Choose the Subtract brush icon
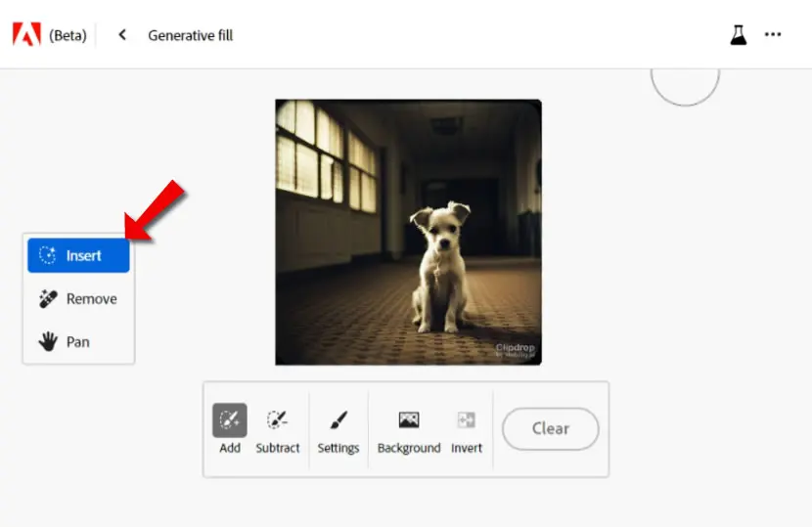Image resolution: width=812 pixels, height=527 pixels. (x=277, y=419)
